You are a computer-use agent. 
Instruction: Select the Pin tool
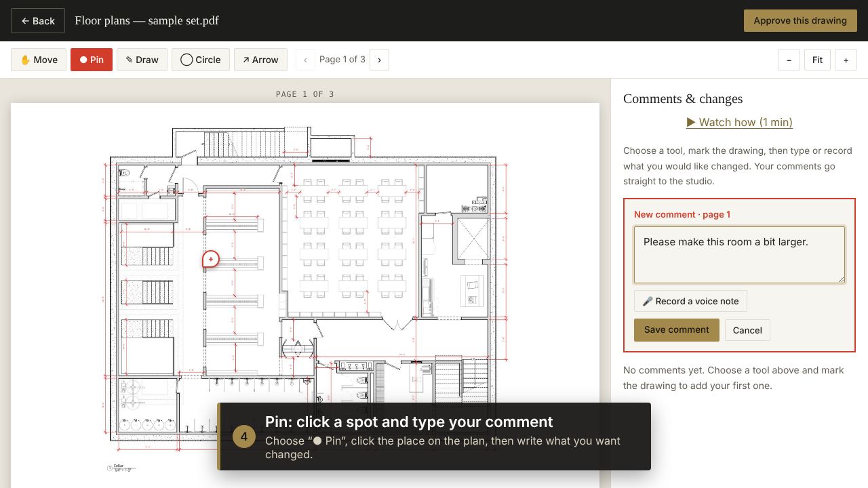(x=92, y=60)
